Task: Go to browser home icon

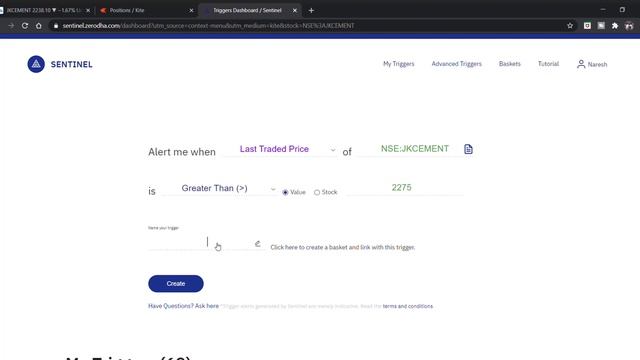Action: (x=38, y=26)
